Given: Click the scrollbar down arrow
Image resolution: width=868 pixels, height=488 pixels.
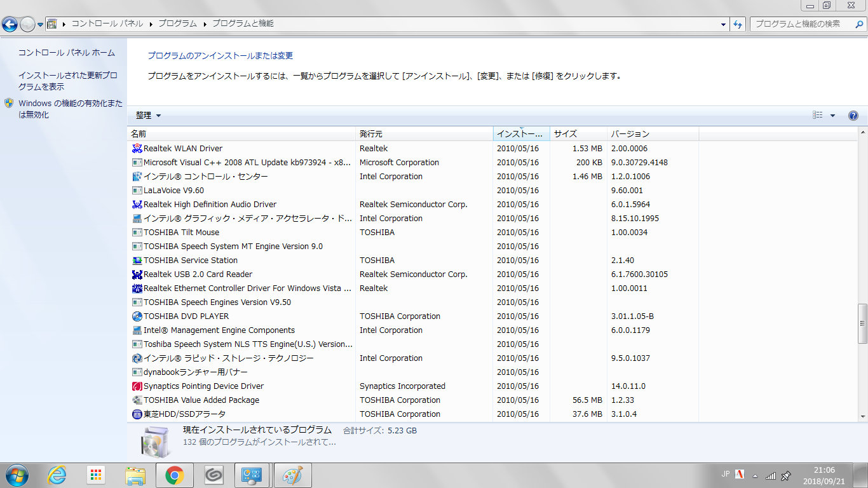Looking at the screenshot, I should [862, 416].
